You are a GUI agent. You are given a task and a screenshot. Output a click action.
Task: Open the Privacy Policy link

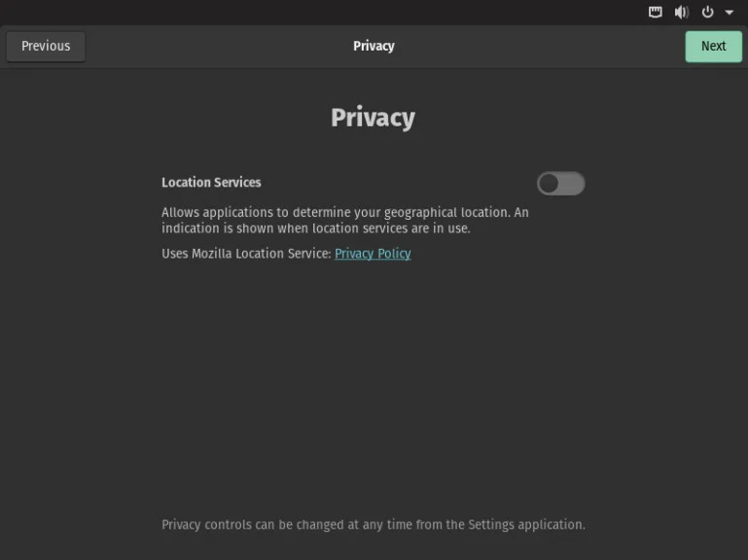point(373,254)
